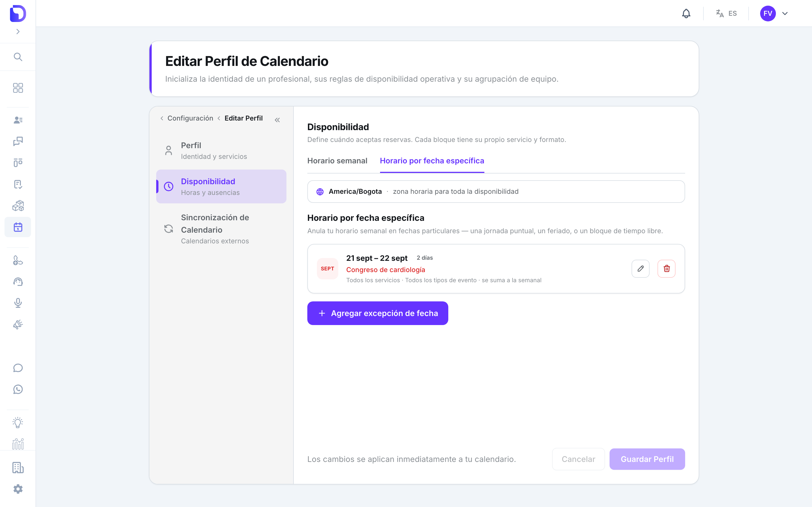Viewport: 812px width, 507px height.
Task: Open the notifications bell
Action: pos(686,14)
